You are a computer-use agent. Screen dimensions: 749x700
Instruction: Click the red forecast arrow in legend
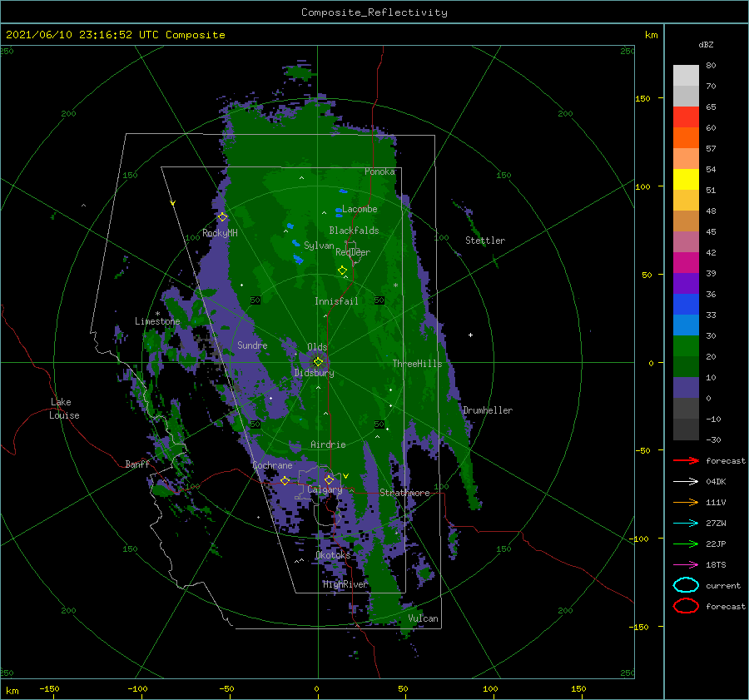(x=686, y=460)
